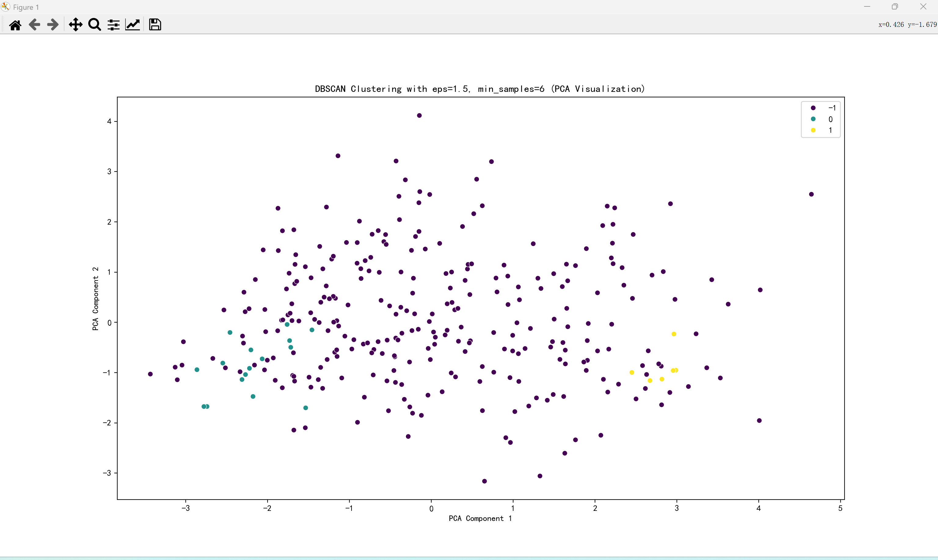Viewport: 938px width, 560px height.
Task: Click the Figure 1 window title
Action: tap(26, 7)
